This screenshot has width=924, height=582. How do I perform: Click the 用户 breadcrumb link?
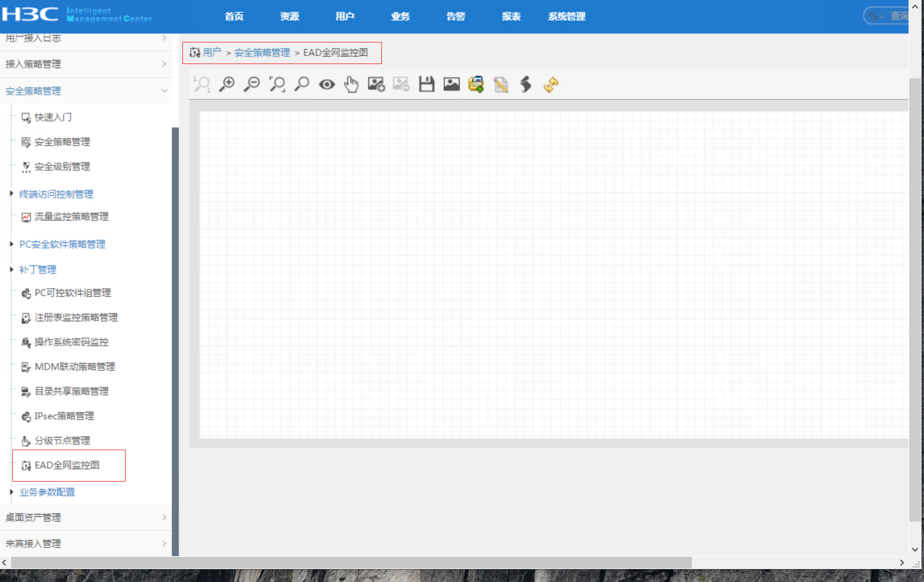(x=212, y=53)
